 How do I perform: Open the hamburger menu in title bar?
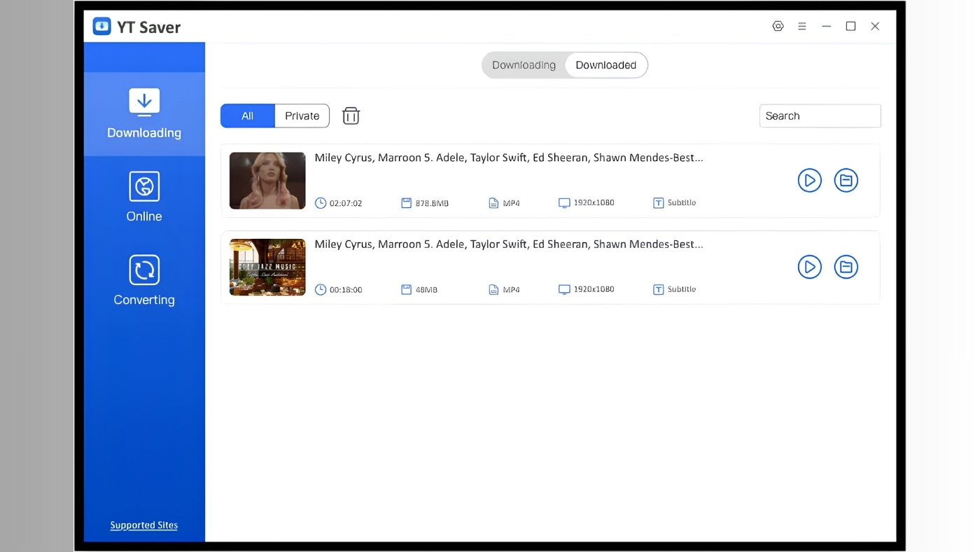802,27
